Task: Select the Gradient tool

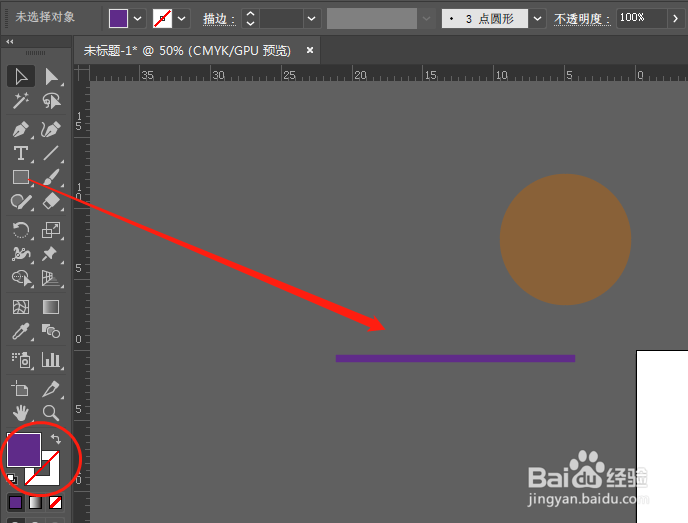Action: [51, 307]
